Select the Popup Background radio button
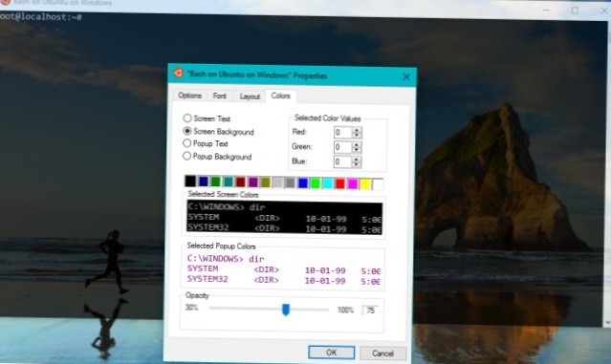This screenshot has height=364, width=611. pos(187,156)
